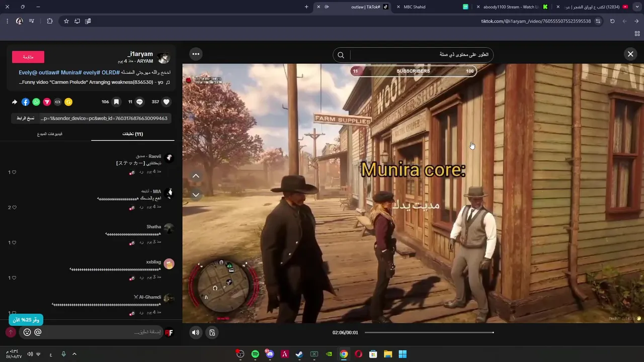Share the video to WhatsApp
Viewport: 644px width, 362px height.
point(36,102)
